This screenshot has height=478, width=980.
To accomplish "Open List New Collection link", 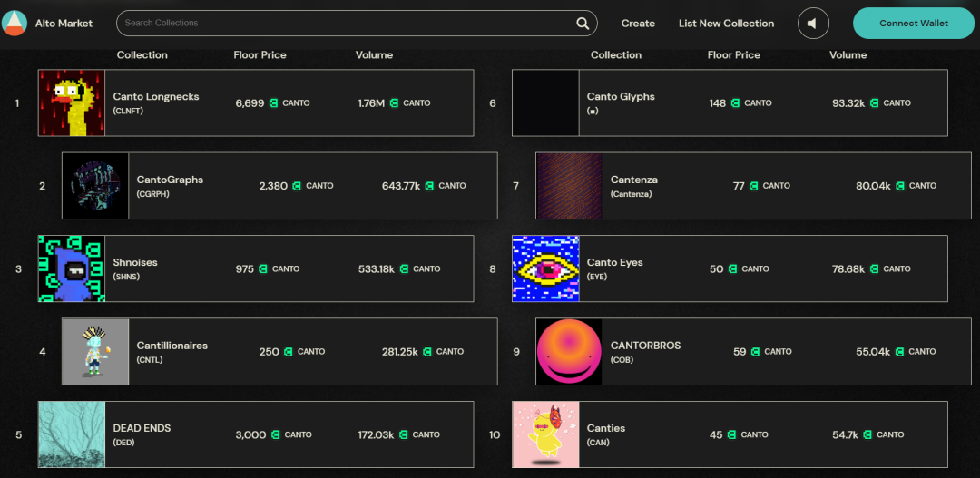I will pos(726,24).
